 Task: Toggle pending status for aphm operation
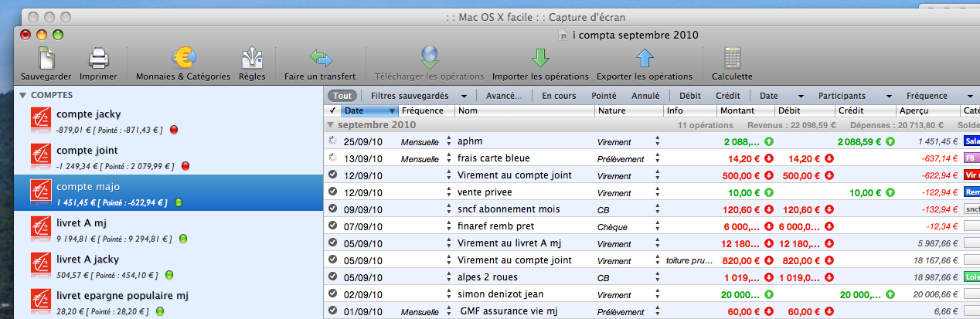coord(332,141)
